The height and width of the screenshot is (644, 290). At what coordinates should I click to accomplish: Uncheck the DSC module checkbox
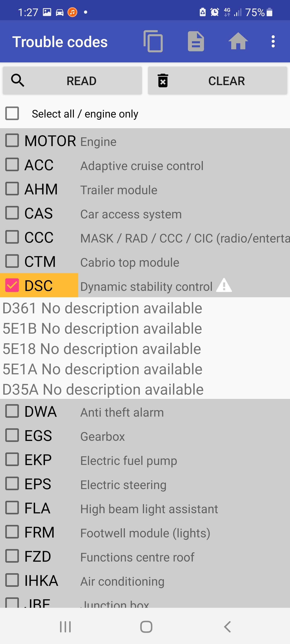point(12,285)
